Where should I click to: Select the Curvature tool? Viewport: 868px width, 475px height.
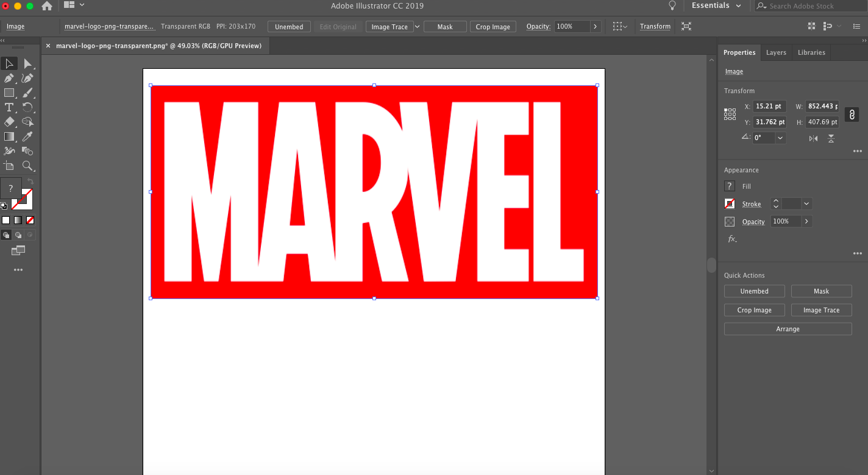pos(27,78)
